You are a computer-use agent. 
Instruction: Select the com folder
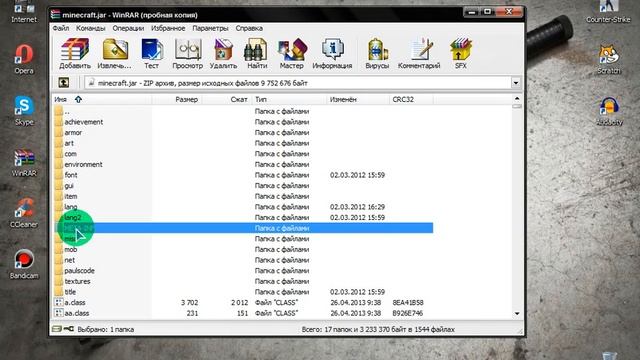pos(71,154)
